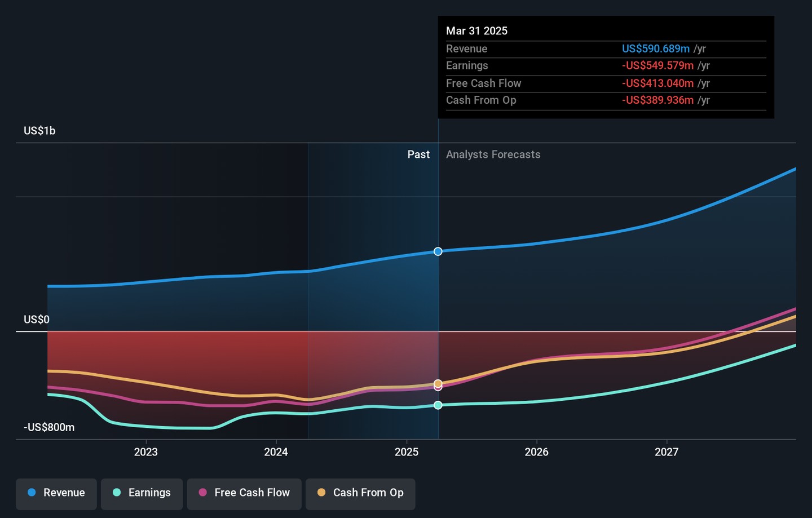Click the 'Past' section label
The width and height of the screenshot is (812, 518).
coord(418,154)
